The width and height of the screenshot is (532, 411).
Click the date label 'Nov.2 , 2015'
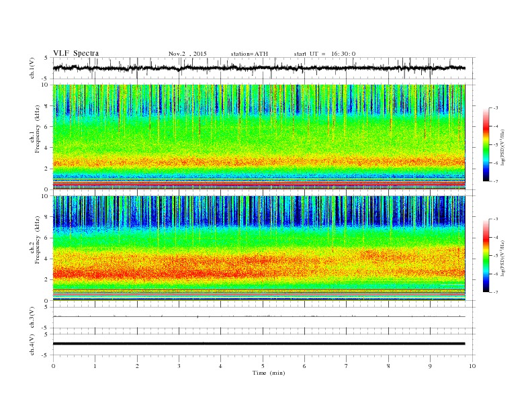187,54
